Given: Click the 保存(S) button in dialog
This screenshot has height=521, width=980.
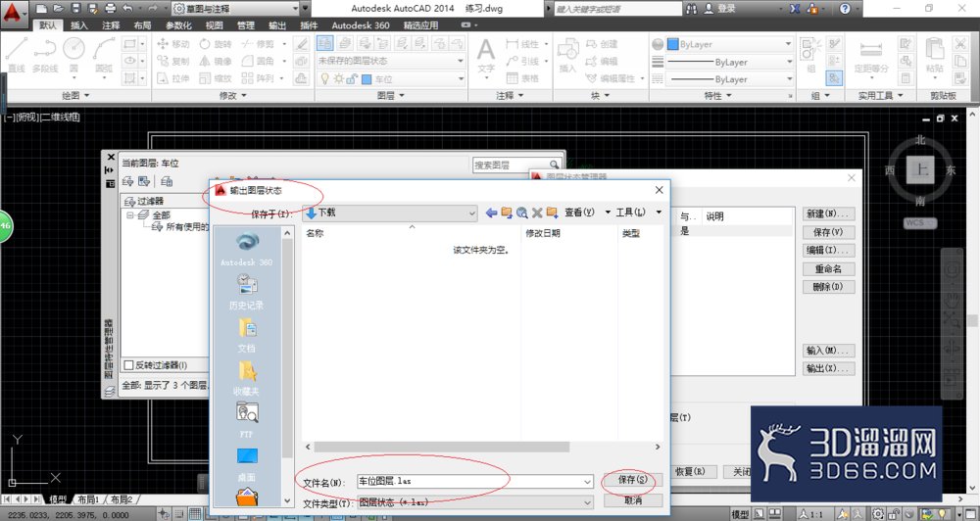Looking at the screenshot, I should [x=632, y=480].
